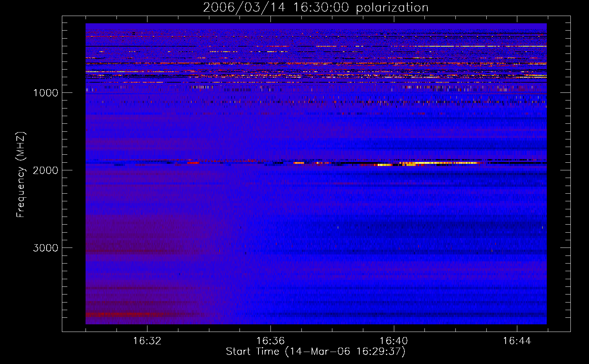Click the plot title '2006/03/14 16:30:00 polarization'
The height and width of the screenshot is (364, 589).
tap(316, 8)
